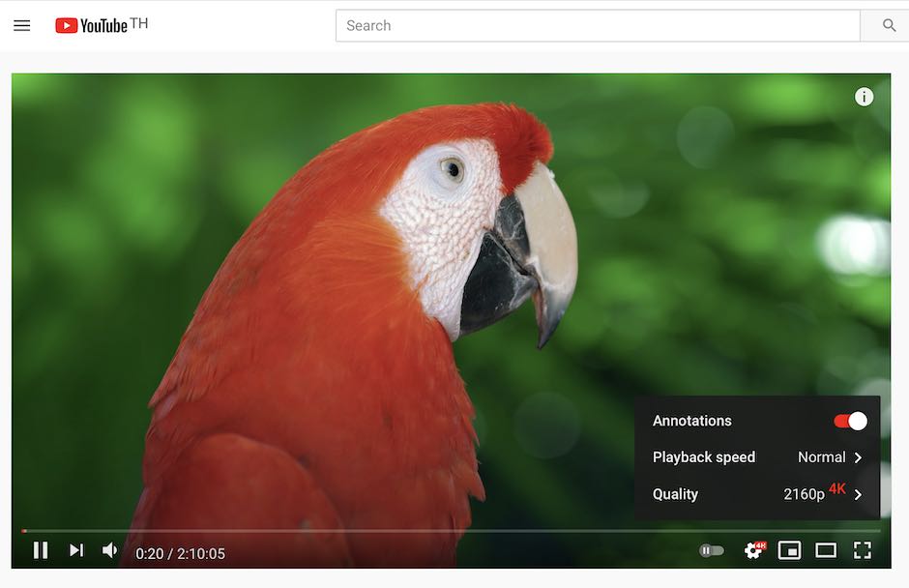Viewport: 909px width, 588px height.
Task: Turn off the Annotations switch
Action: 850,421
